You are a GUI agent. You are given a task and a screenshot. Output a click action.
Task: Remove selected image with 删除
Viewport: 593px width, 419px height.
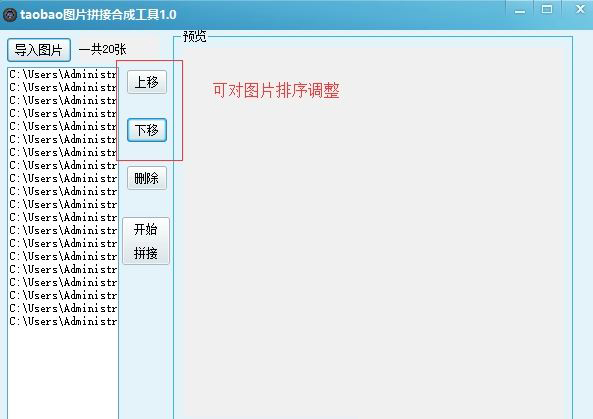pyautogui.click(x=147, y=178)
